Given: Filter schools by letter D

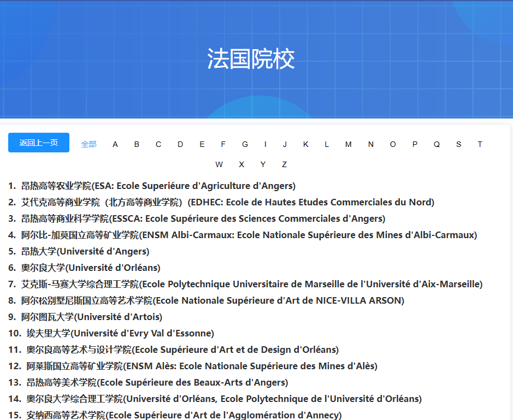Looking at the screenshot, I should click(180, 144).
